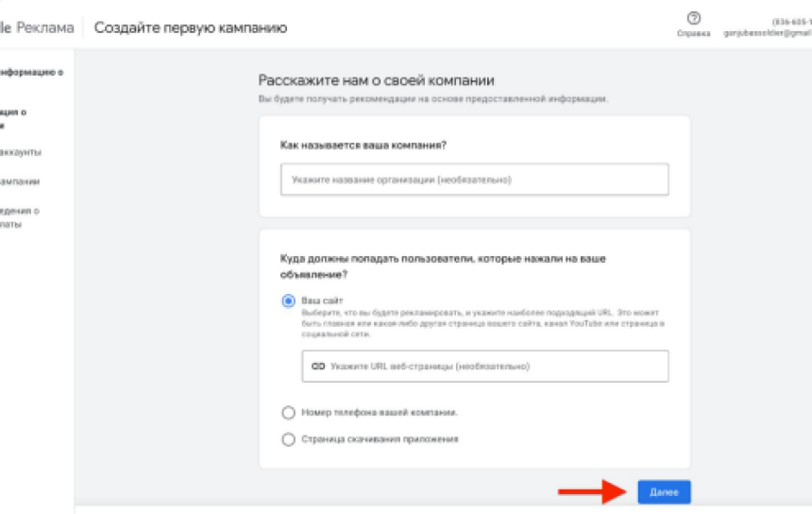Click heading Расскажите нам о своей компании

[x=376, y=80]
